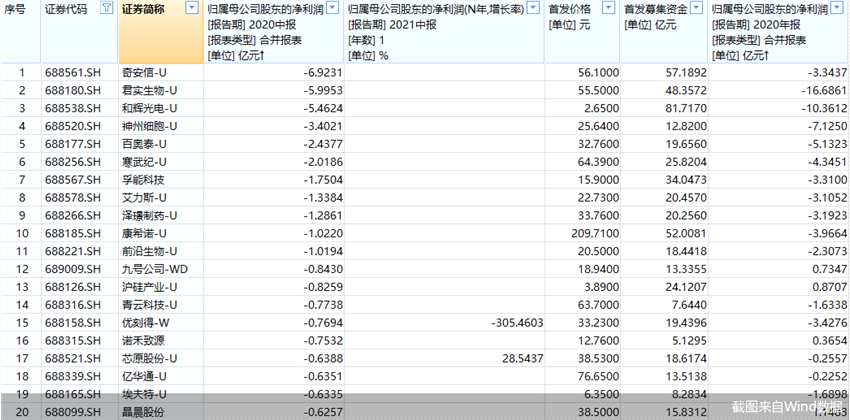
Task: Select stock code 688567.SH
Action: click(x=73, y=180)
